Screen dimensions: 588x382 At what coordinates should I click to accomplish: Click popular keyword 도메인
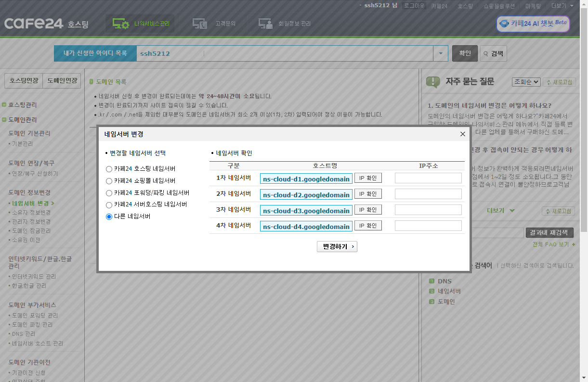click(446, 302)
